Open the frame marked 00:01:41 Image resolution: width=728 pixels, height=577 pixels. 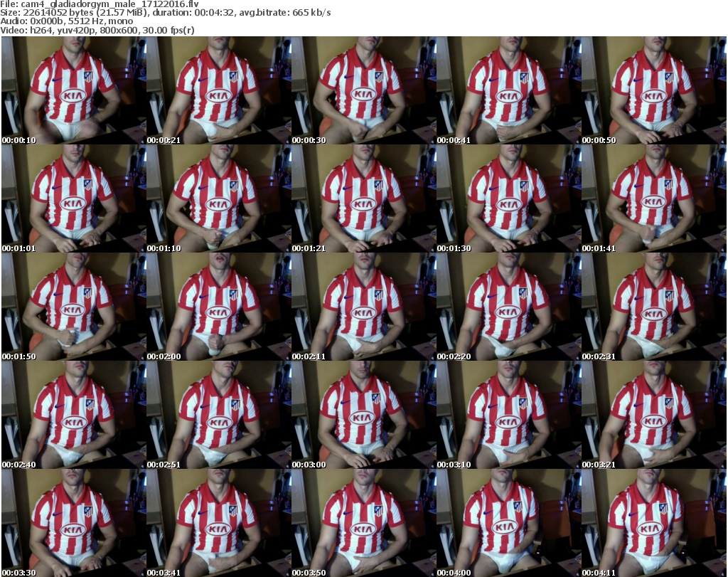click(x=654, y=198)
